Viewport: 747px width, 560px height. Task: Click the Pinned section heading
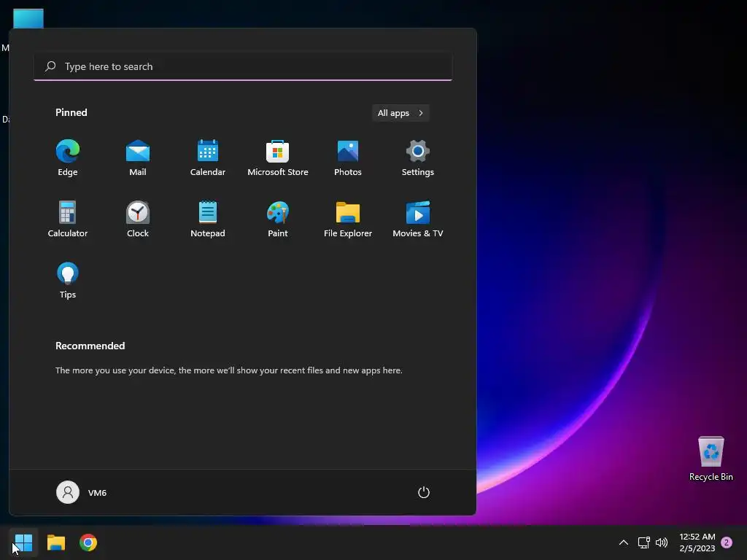click(71, 112)
